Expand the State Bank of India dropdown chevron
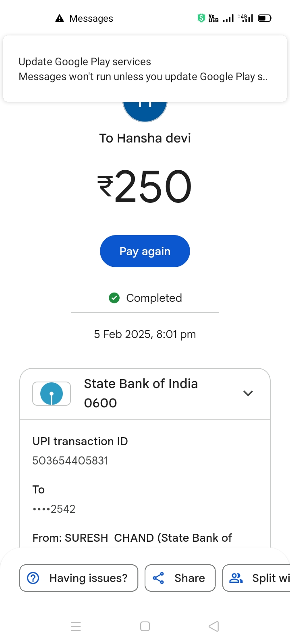This screenshot has width=290, height=644. pyautogui.click(x=248, y=393)
